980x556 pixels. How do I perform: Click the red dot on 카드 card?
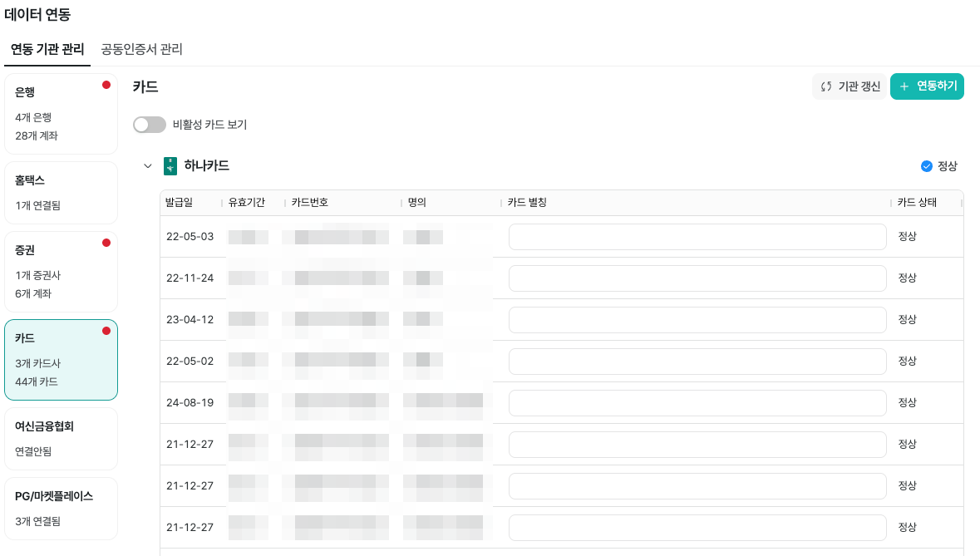click(x=106, y=331)
